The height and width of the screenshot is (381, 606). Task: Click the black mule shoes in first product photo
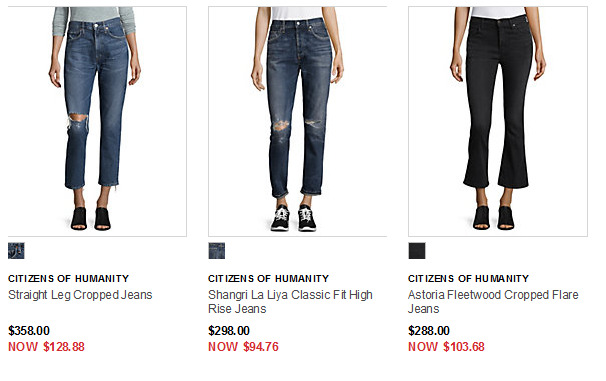click(x=90, y=219)
